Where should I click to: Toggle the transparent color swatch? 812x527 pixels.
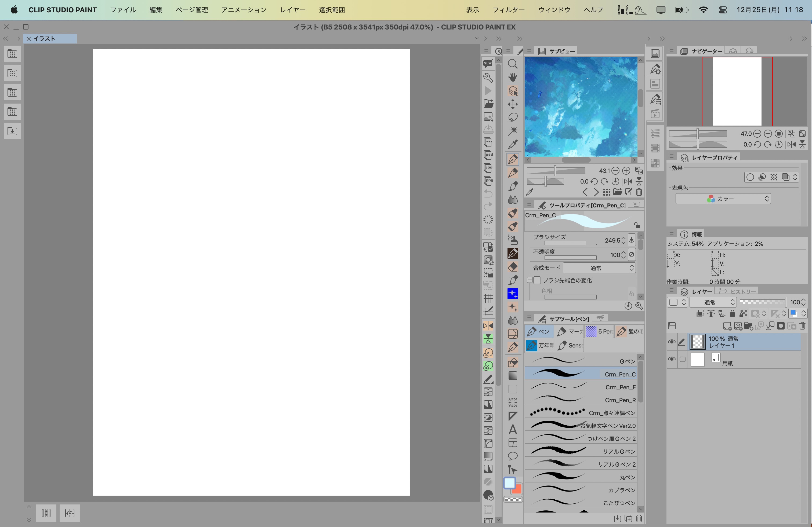click(513, 499)
